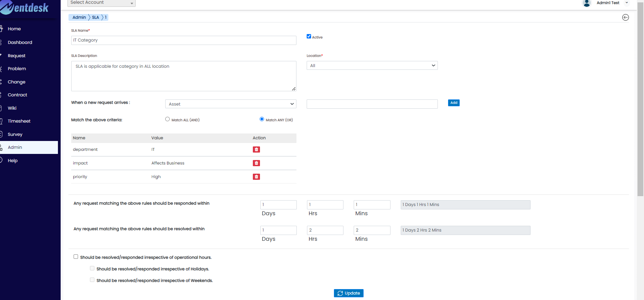Click the back arrow circle icon
Image resolution: width=644 pixels, height=300 pixels.
(x=625, y=17)
